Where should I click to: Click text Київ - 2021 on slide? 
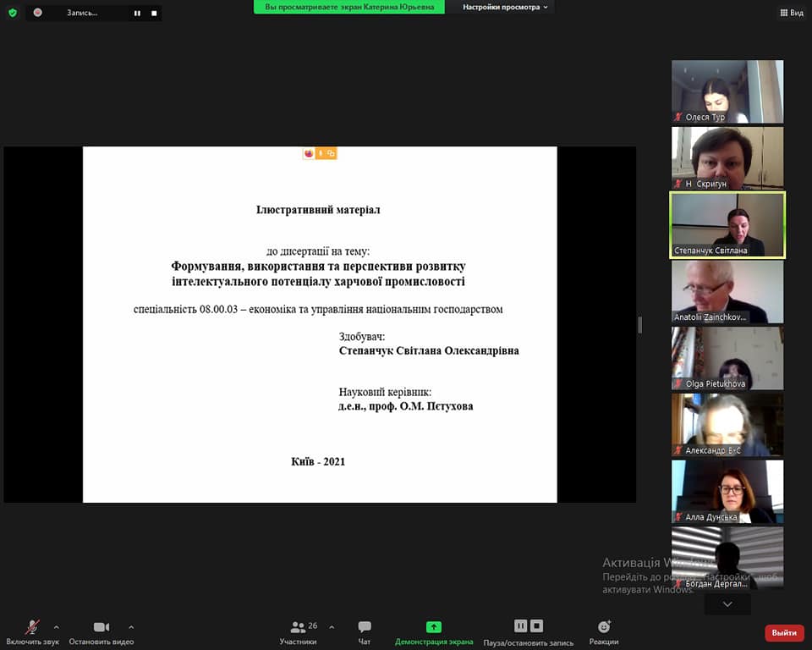(x=318, y=462)
